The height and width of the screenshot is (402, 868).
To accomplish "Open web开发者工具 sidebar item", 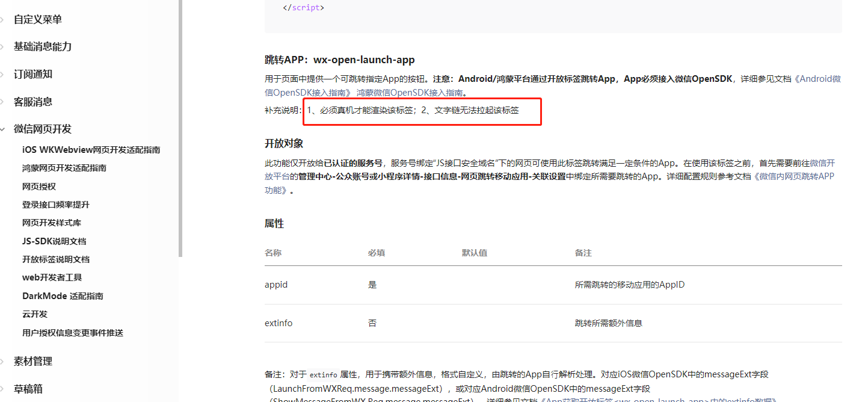I will [x=52, y=277].
